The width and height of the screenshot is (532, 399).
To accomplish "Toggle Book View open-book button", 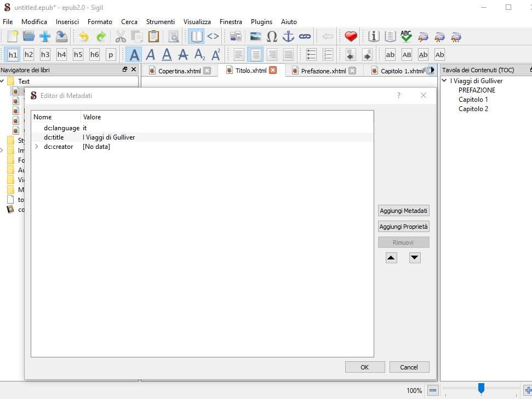I will click(x=196, y=37).
